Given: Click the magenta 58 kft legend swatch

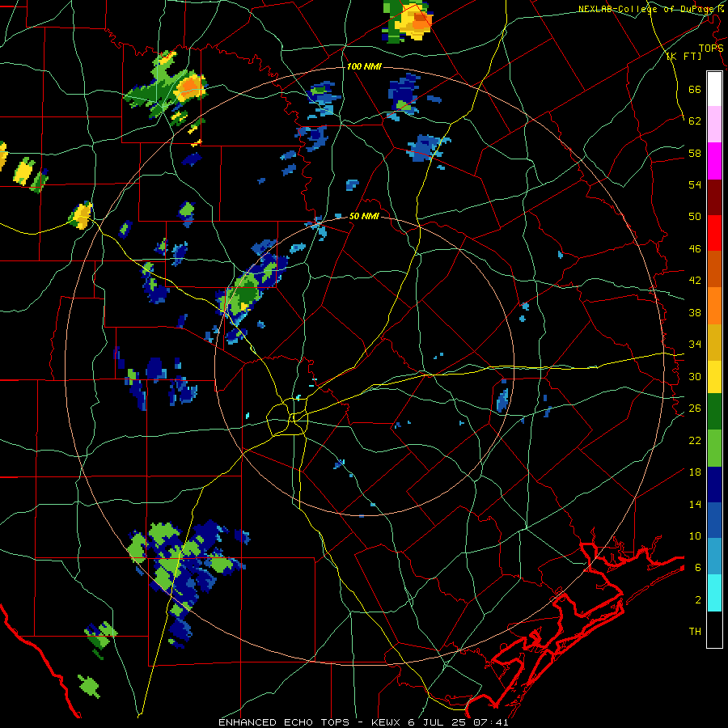Looking at the screenshot, I should coord(714,161).
